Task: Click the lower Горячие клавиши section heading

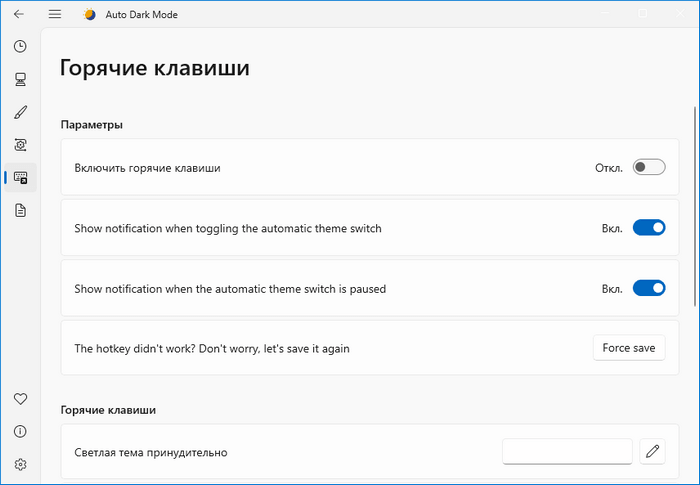Action: tap(108, 410)
